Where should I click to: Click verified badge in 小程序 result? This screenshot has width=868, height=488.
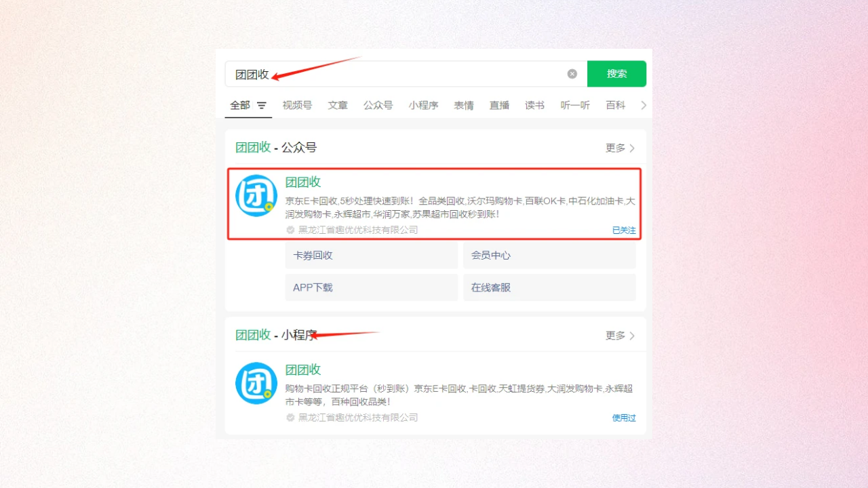pyautogui.click(x=290, y=418)
